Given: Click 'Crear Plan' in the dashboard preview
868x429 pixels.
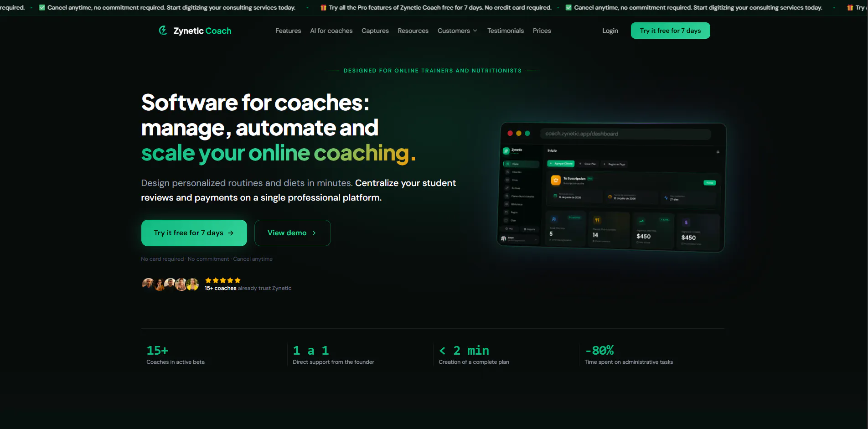Looking at the screenshot, I should click(588, 164).
